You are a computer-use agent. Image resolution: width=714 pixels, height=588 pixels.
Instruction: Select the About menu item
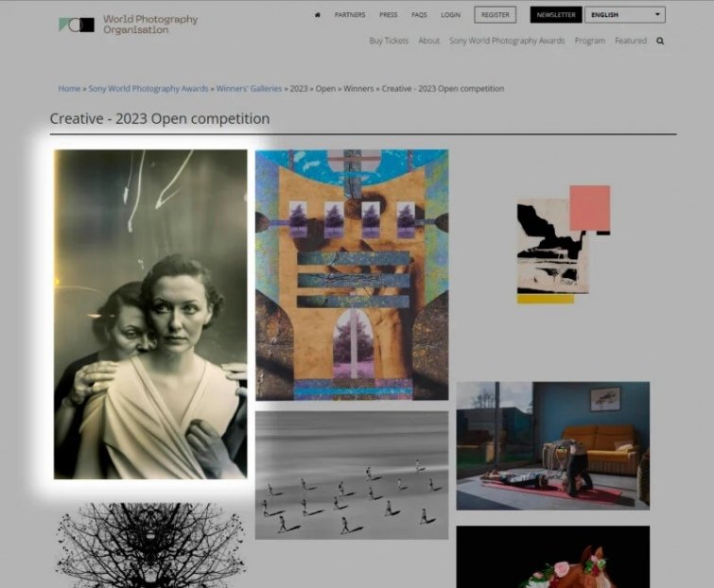(x=429, y=41)
